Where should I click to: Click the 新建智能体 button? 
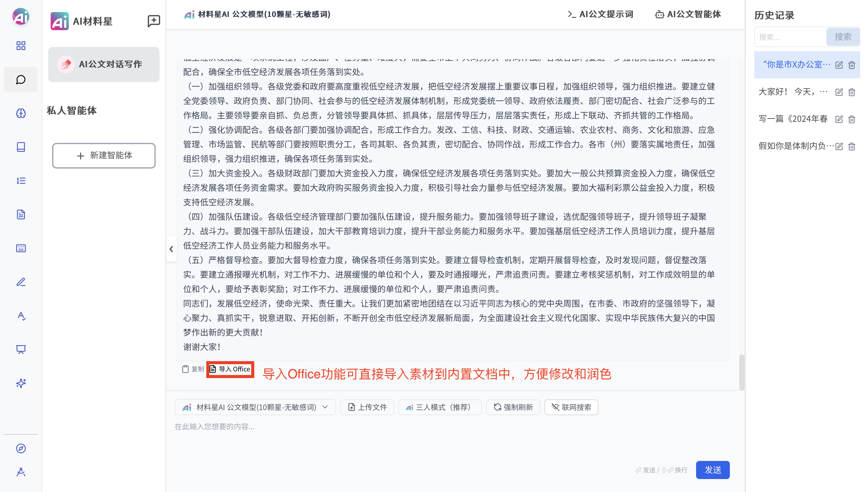pos(104,156)
